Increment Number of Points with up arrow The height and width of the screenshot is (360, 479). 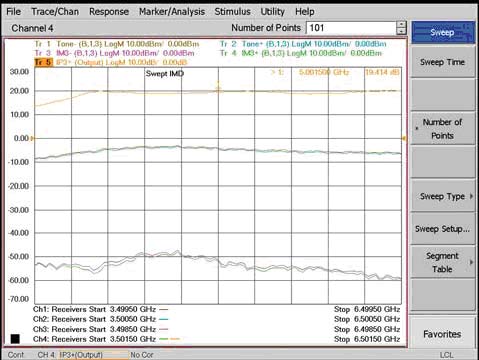(x=402, y=25)
